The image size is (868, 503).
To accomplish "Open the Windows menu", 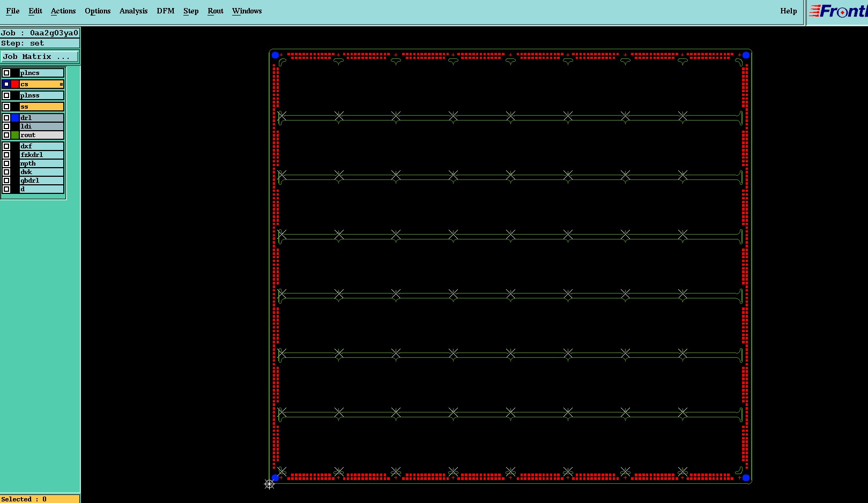I will point(247,11).
